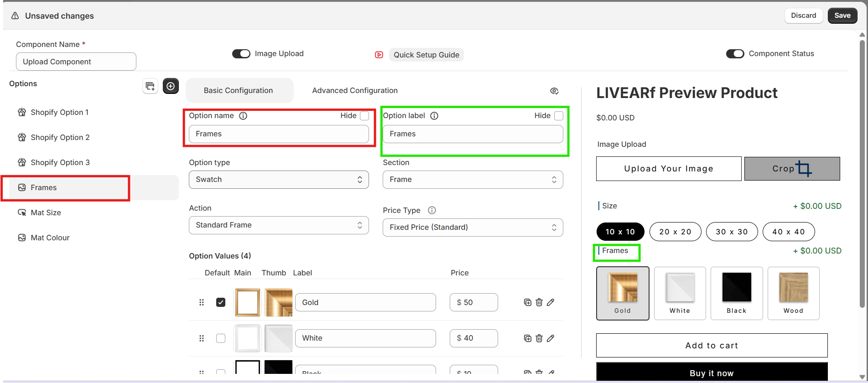The image size is (868, 383).
Task: Select Frames in the options list
Action: pyautogui.click(x=94, y=187)
